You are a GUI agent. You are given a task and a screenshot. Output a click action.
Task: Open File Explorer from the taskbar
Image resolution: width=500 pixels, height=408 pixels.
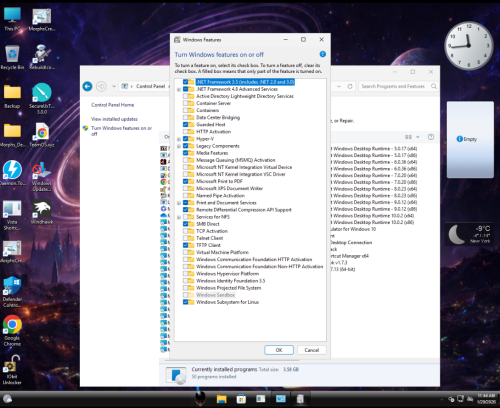[x=221, y=399]
